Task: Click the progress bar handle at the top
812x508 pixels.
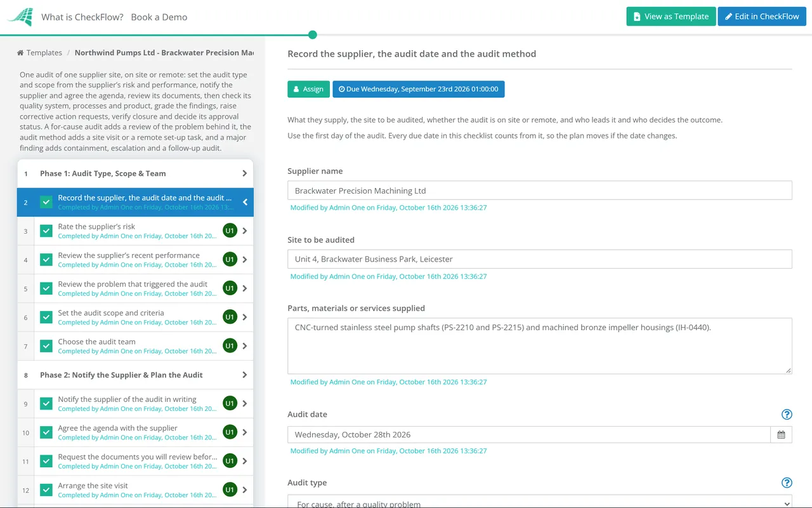Action: [312, 35]
